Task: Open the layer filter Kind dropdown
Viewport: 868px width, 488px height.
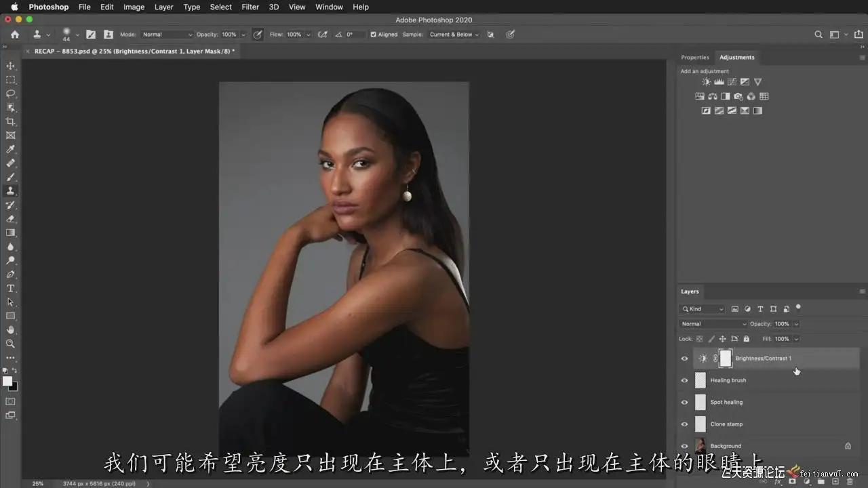Action: (703, 309)
